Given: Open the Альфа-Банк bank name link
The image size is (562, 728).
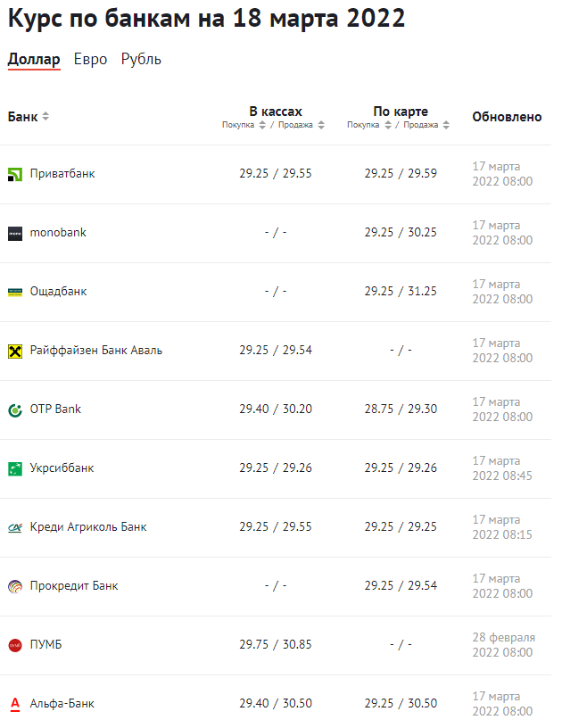Looking at the screenshot, I should tap(62, 703).
